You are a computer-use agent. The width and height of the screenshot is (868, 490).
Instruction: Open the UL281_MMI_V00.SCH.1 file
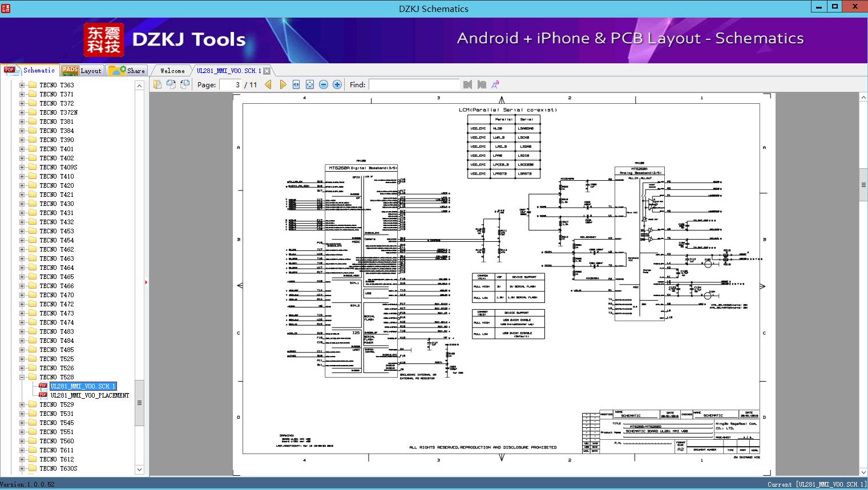(83, 386)
